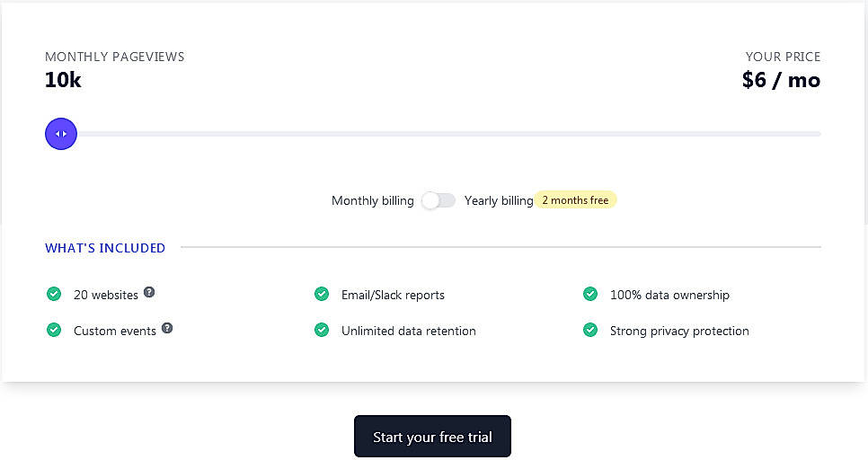The width and height of the screenshot is (868, 460).
Task: Click the Start your free trial button
Action: (x=432, y=437)
